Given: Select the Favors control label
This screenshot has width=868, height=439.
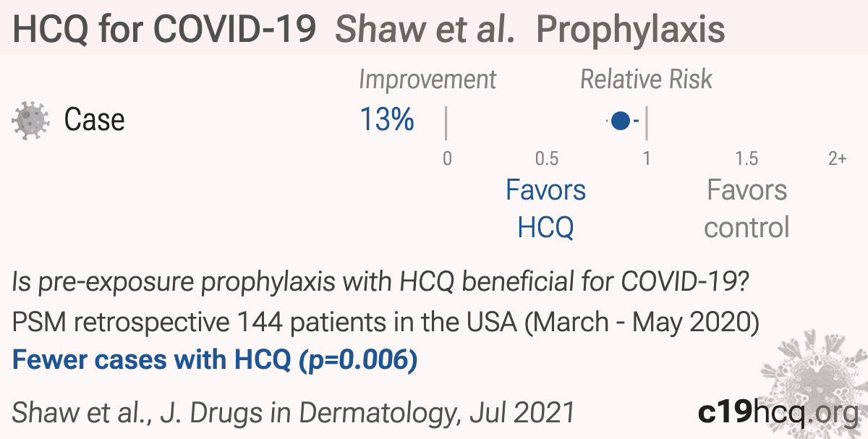Looking at the screenshot, I should point(746,209).
